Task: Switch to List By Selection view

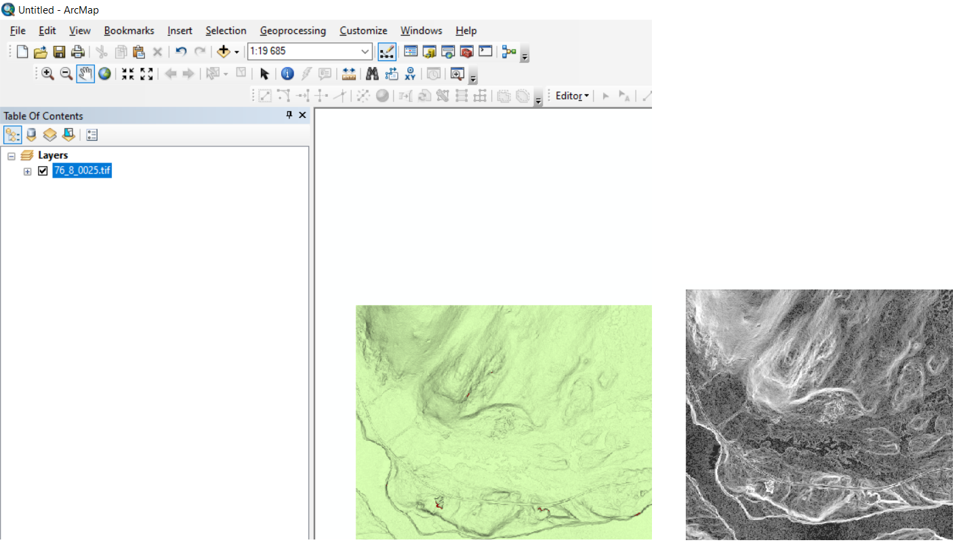Action: tap(68, 134)
